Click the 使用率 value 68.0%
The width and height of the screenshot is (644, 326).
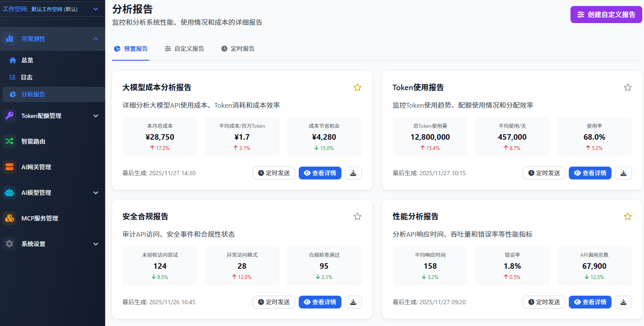[x=594, y=137]
